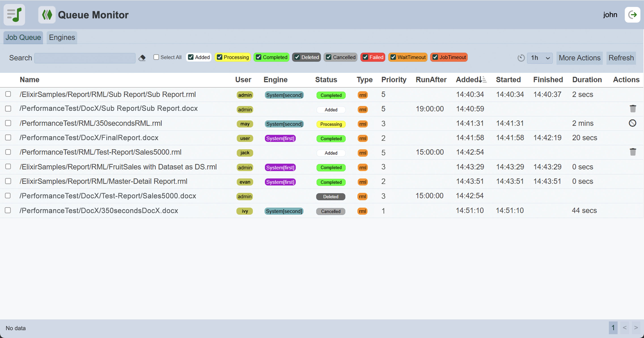Image resolution: width=644 pixels, height=338 pixels.
Task: Toggle the Processing status filter checkbox
Action: pyautogui.click(x=220, y=57)
